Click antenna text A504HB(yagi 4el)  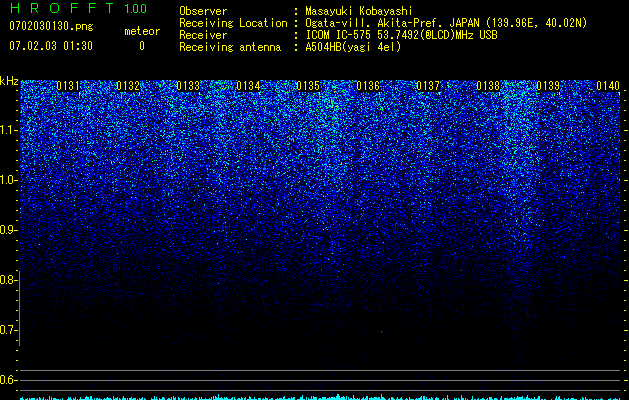click(353, 47)
